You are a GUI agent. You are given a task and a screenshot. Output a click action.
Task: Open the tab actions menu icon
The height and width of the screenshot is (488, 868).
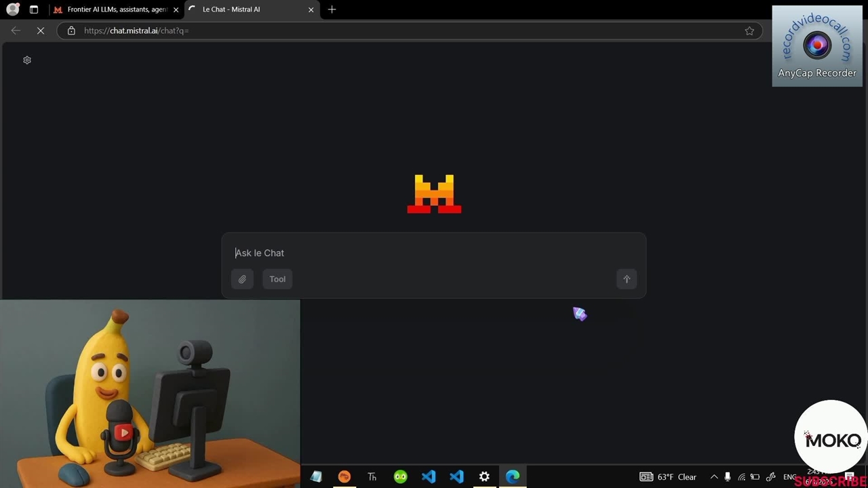34,9
